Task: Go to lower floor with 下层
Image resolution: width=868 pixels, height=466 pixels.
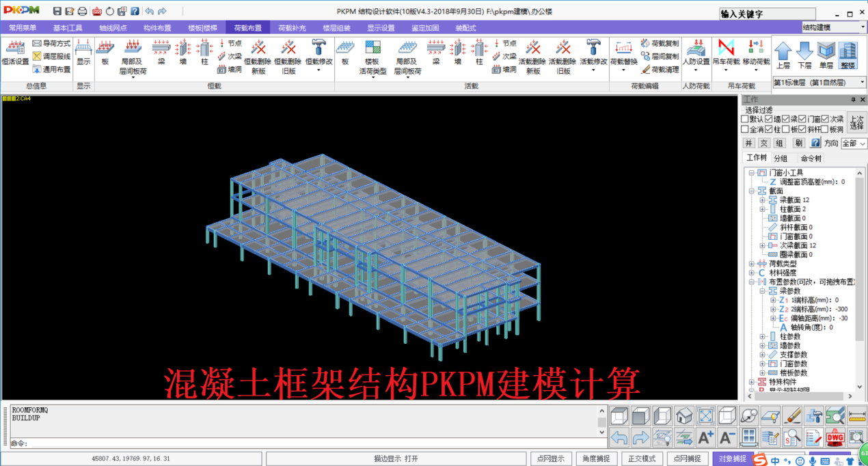Action: tap(804, 55)
